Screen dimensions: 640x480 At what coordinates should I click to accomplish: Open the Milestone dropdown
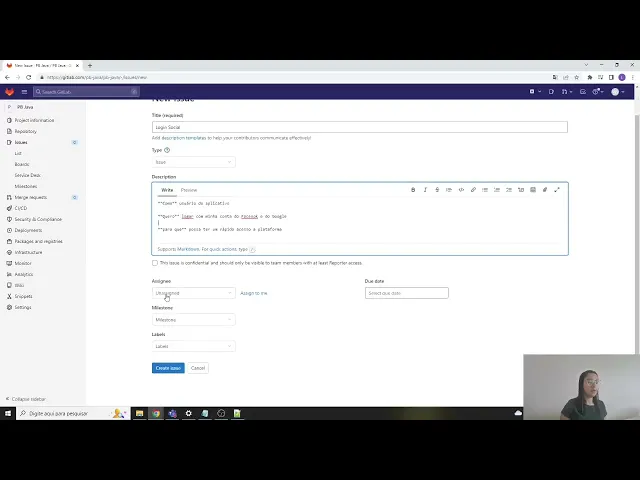pyautogui.click(x=193, y=320)
